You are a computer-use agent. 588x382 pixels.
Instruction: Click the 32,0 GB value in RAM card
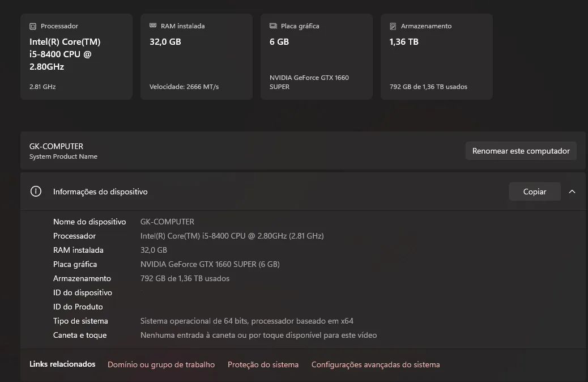point(165,41)
